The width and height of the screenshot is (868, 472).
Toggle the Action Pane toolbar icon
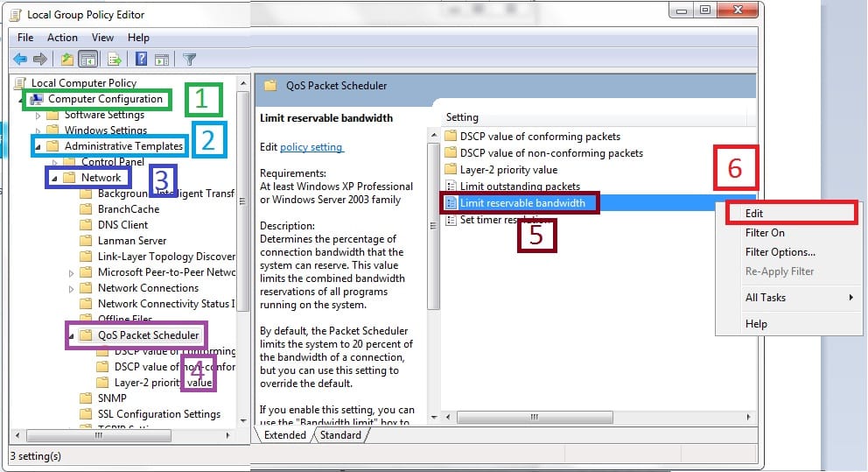coord(162,59)
